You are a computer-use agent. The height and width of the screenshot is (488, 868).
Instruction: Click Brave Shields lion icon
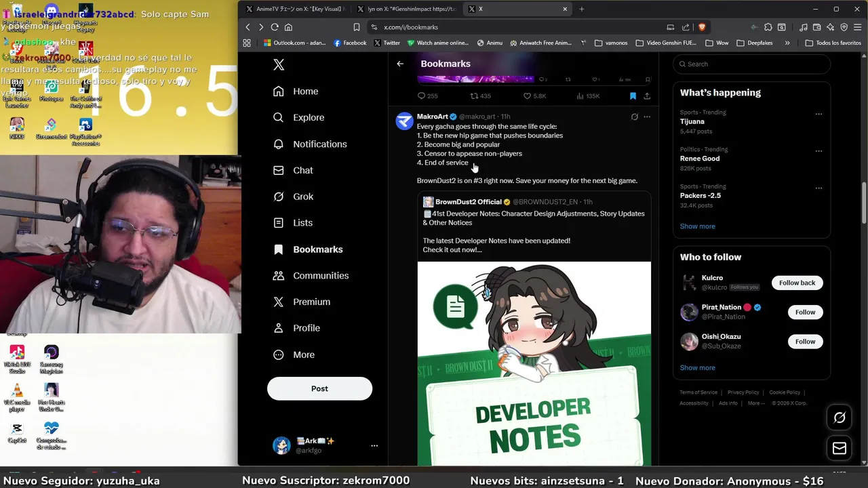[702, 27]
